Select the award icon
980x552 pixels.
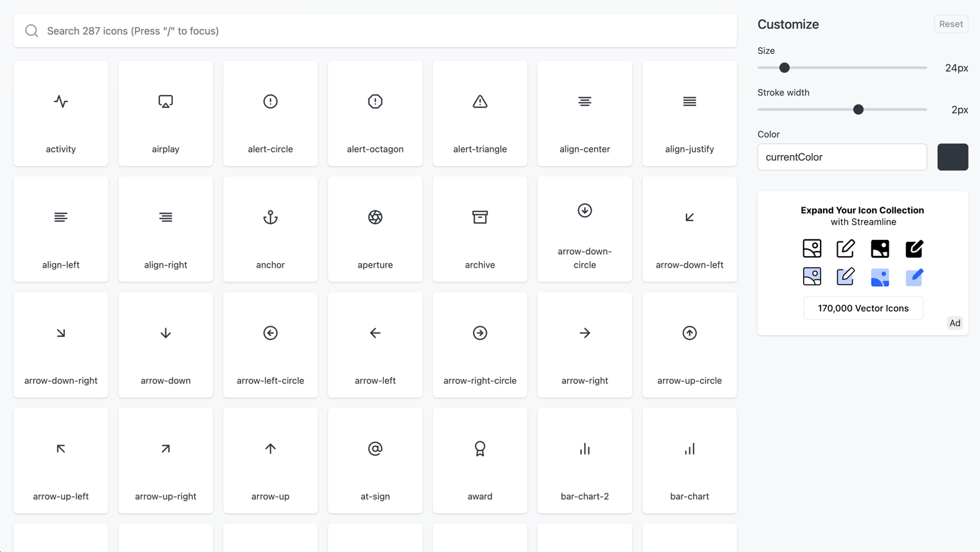click(480, 461)
